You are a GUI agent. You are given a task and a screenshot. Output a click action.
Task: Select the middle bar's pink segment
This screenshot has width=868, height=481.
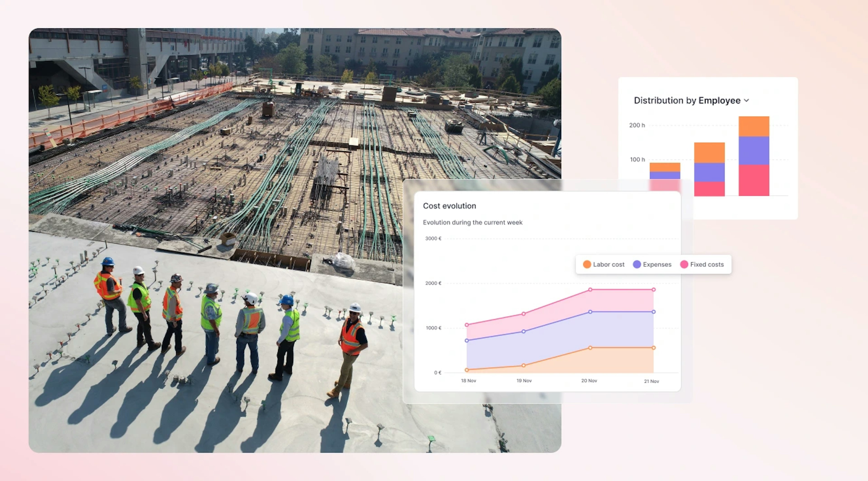tap(709, 189)
